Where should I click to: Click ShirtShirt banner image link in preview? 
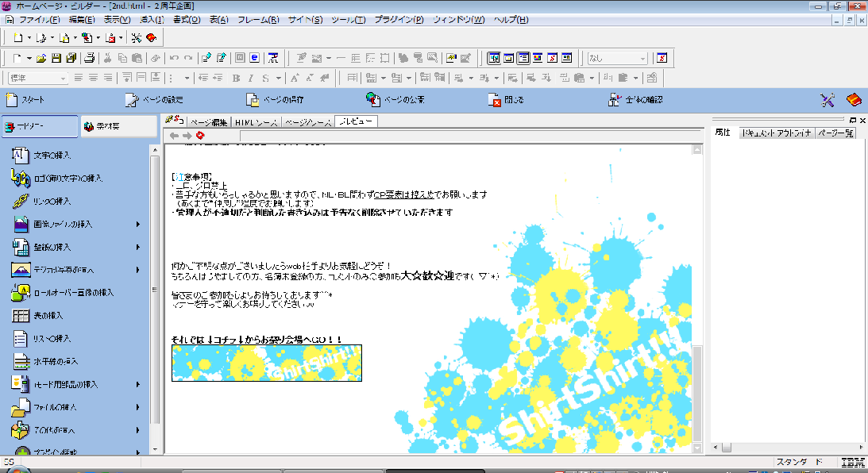click(267, 363)
